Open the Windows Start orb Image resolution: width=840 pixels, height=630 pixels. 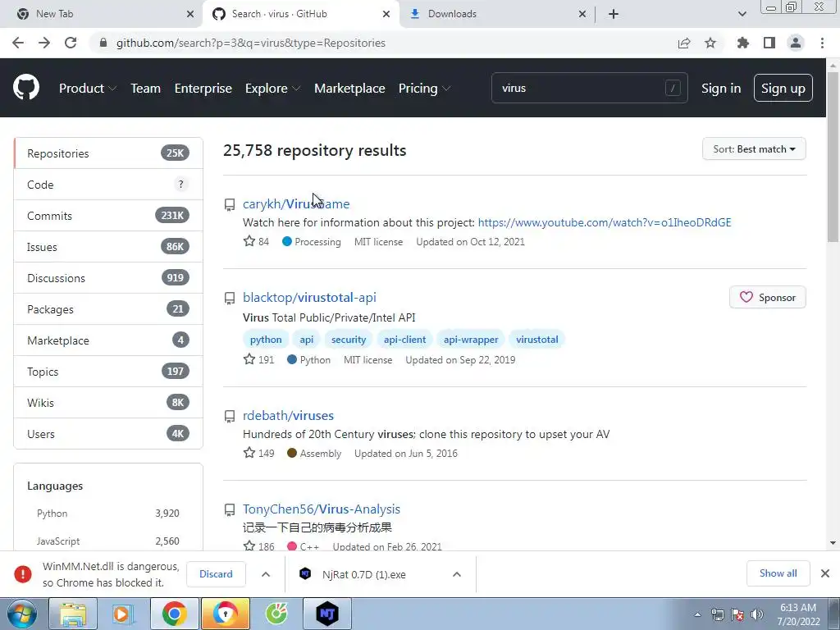pos(21,614)
